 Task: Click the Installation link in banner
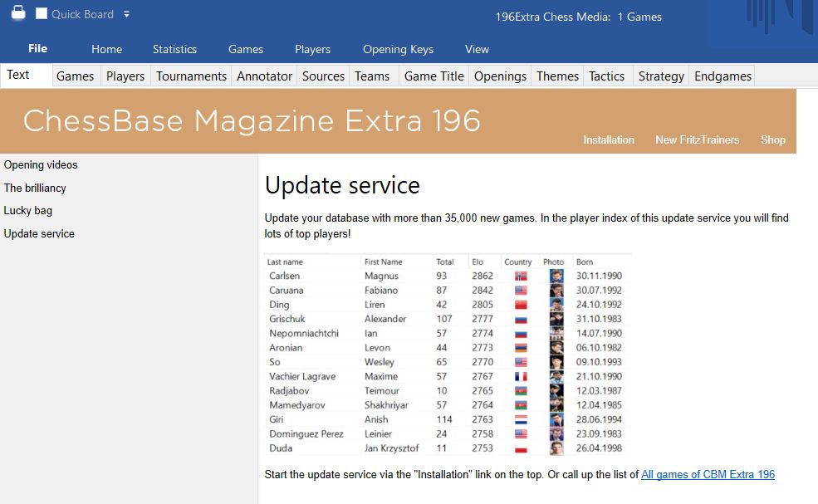(x=608, y=139)
